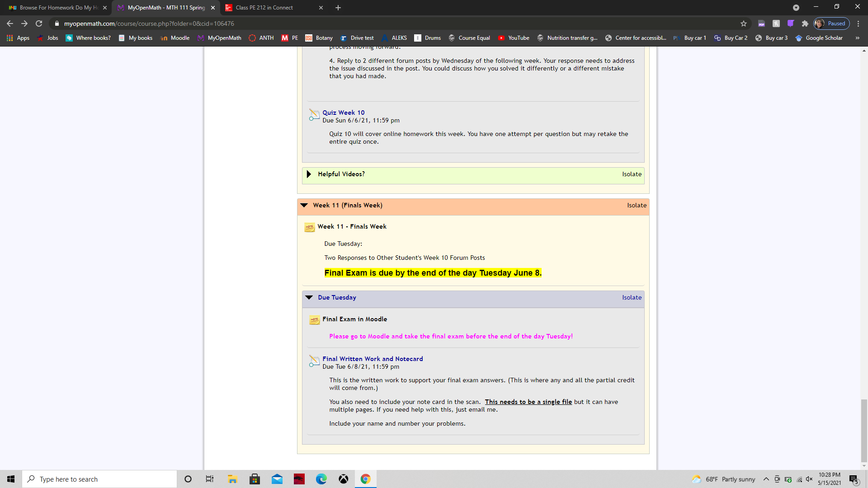The image size is (868, 488).
Task: Bookmark this page with the star icon
Action: click(744, 23)
